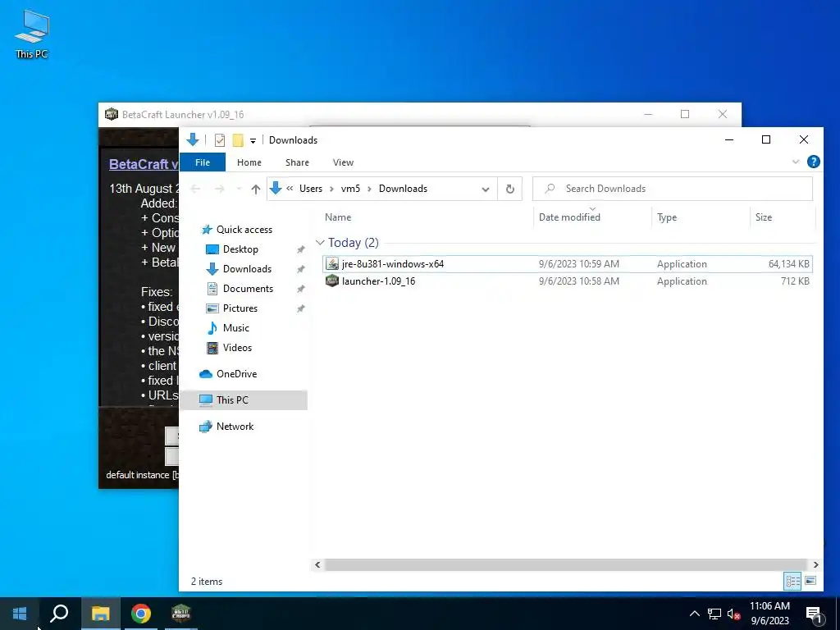
Task: Switch to Large icons view layout
Action: [x=810, y=582]
